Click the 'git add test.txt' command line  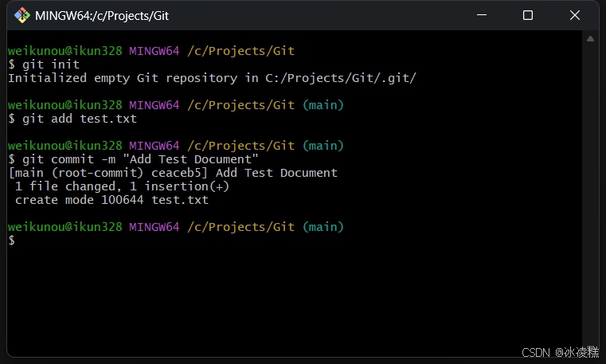coord(72,119)
